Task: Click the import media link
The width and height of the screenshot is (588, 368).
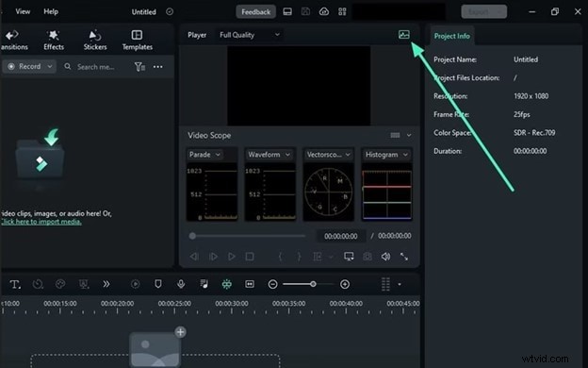Action: (41, 222)
